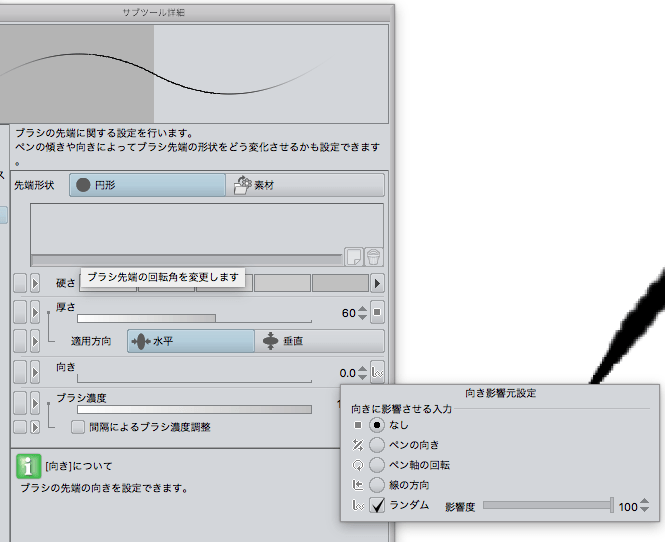The height and width of the screenshot is (542, 665).
Task: Select the ペン軸の回転 radio option
Action: tap(377, 464)
